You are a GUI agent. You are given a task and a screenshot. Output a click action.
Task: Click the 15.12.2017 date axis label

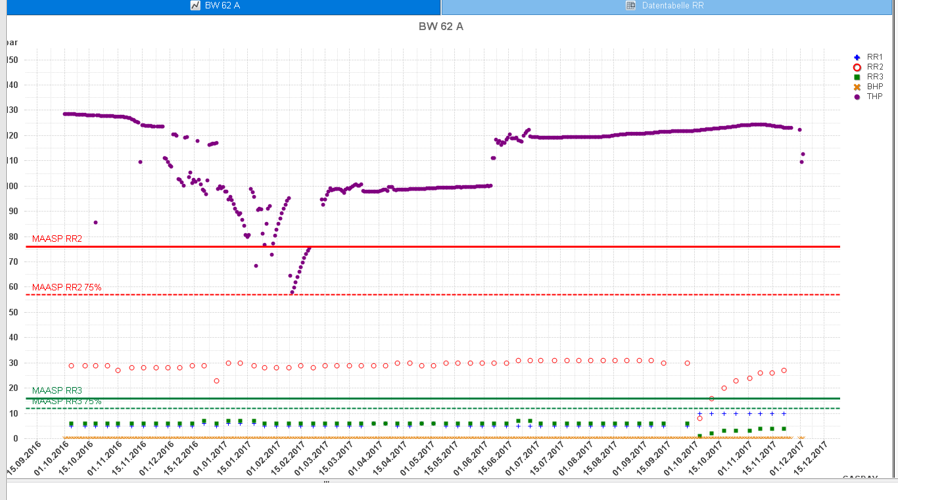(x=811, y=458)
